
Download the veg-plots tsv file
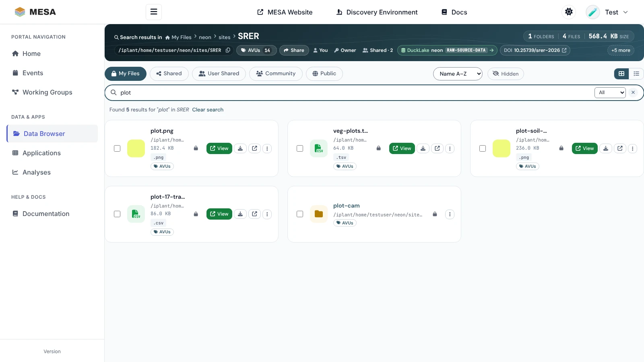(423, 148)
